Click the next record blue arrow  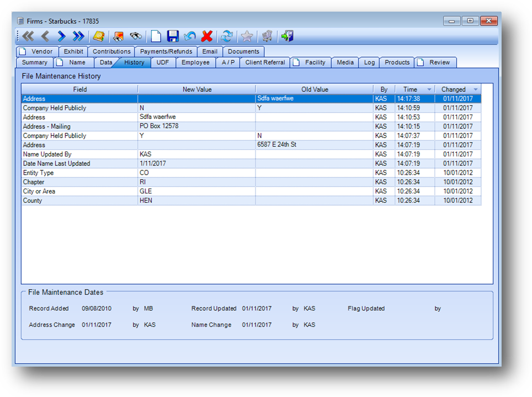click(x=61, y=36)
